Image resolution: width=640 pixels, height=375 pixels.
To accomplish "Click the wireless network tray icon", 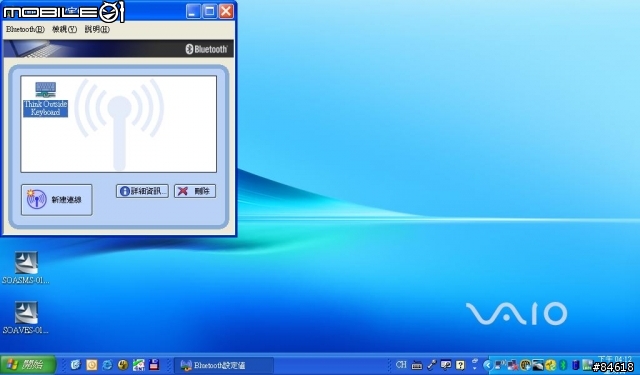I will pyautogui.click(x=499, y=365).
